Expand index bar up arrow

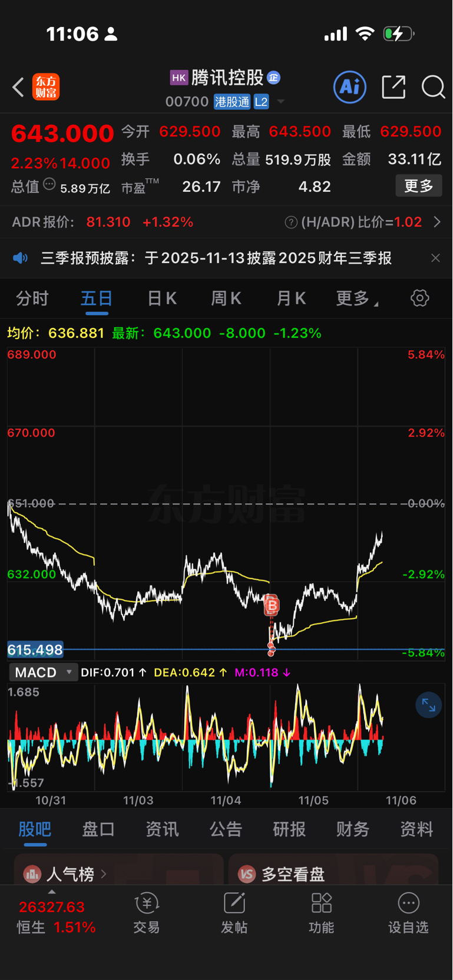click(x=52, y=892)
